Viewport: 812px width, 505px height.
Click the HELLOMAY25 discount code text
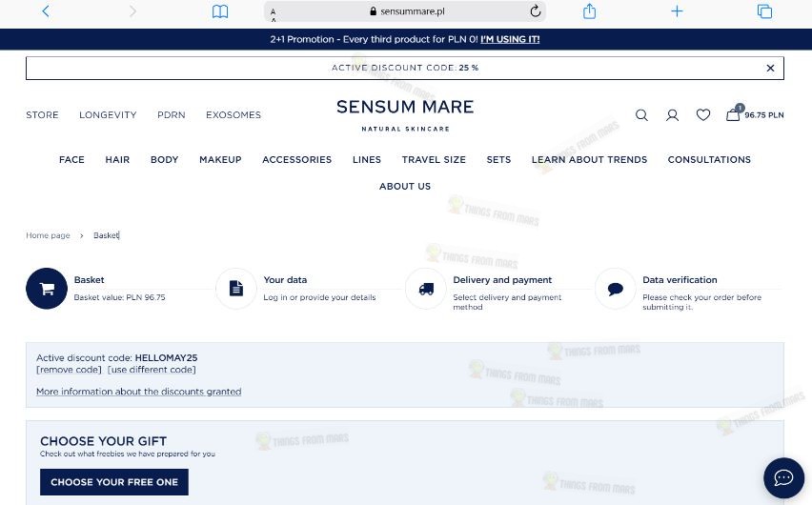tap(166, 358)
